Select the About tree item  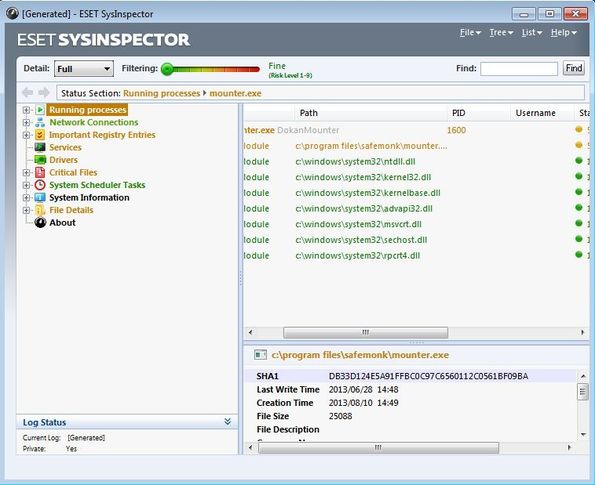tap(62, 222)
